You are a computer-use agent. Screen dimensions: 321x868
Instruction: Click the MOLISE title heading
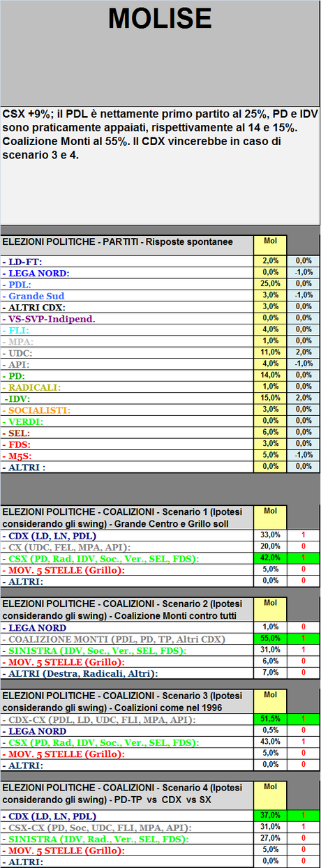tap(160, 20)
